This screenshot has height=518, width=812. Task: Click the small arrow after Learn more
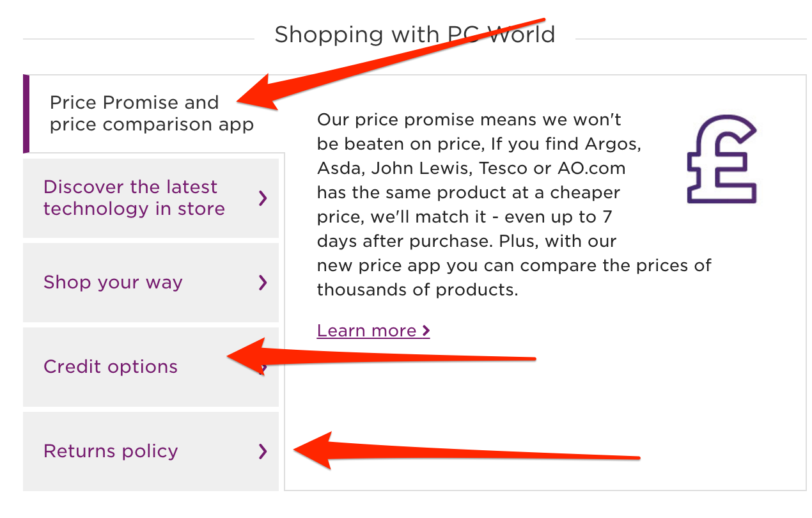click(426, 331)
